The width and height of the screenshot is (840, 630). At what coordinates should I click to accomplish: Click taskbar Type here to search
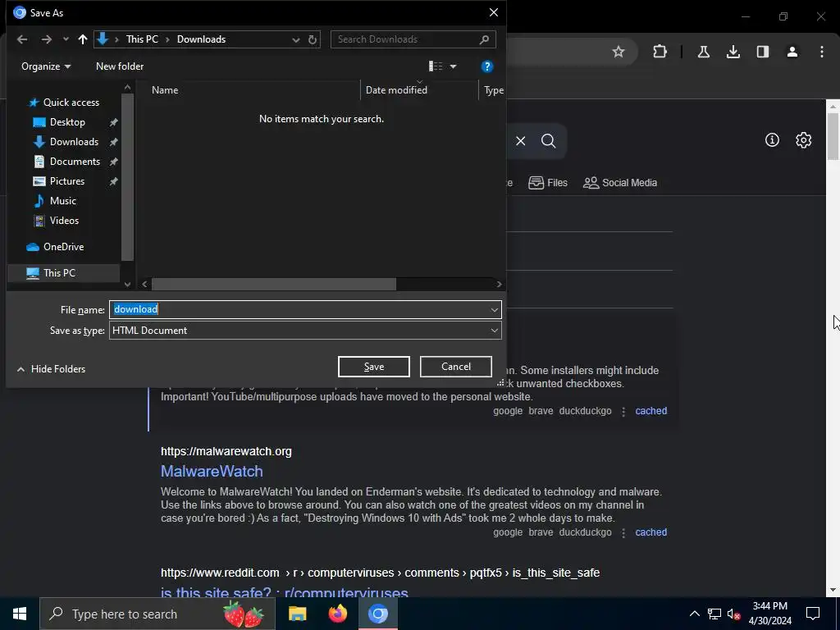pos(157,614)
